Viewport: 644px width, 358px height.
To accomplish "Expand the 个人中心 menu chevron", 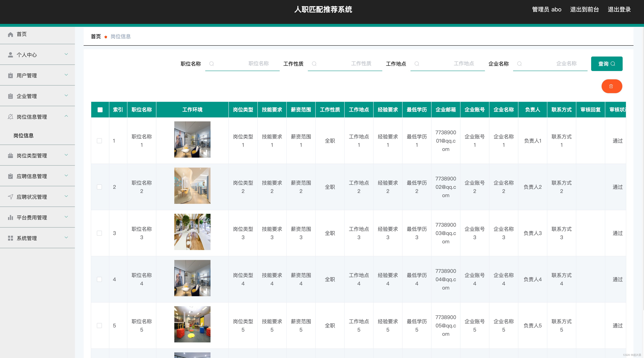I will (66, 54).
